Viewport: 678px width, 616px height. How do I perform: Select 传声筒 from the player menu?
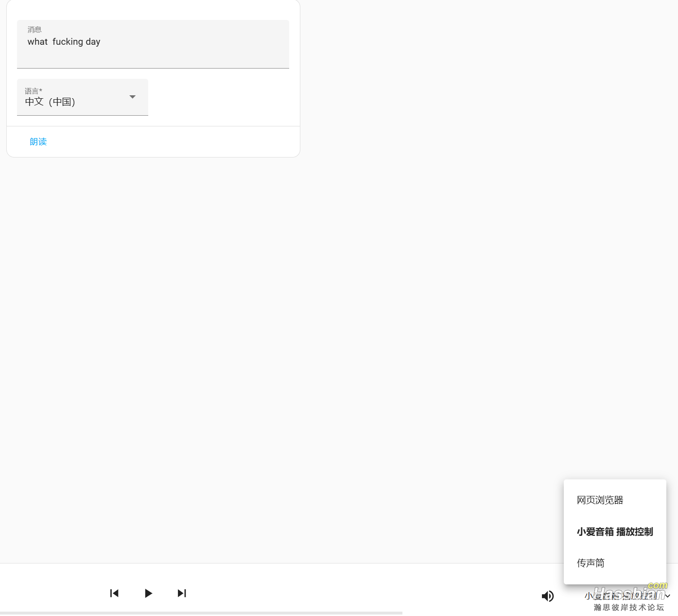click(x=591, y=563)
